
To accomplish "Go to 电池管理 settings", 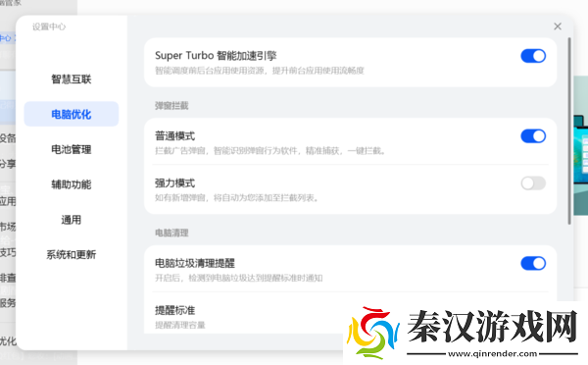I will click(72, 149).
